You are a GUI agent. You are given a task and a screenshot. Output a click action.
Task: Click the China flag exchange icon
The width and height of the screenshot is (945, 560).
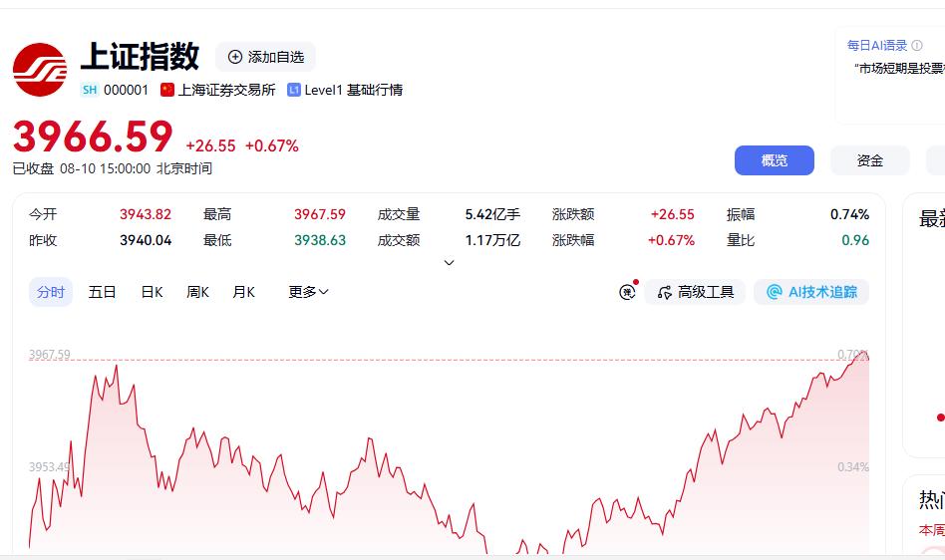pos(166,90)
